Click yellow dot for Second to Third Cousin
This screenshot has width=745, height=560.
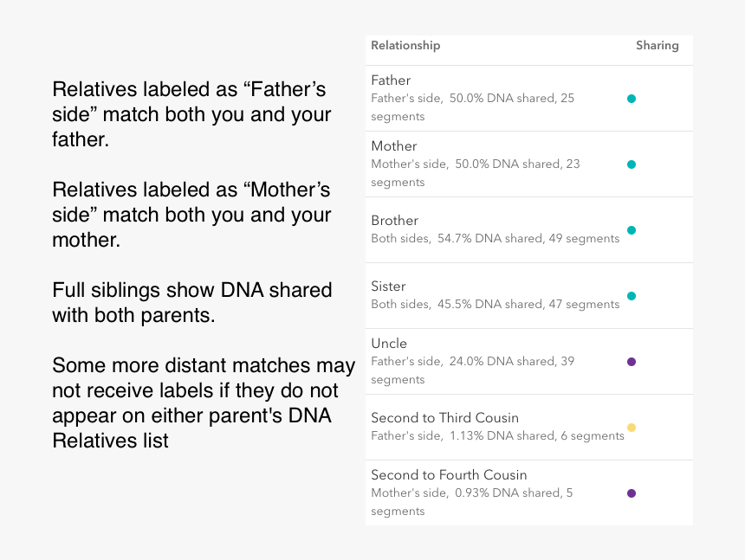[632, 428]
